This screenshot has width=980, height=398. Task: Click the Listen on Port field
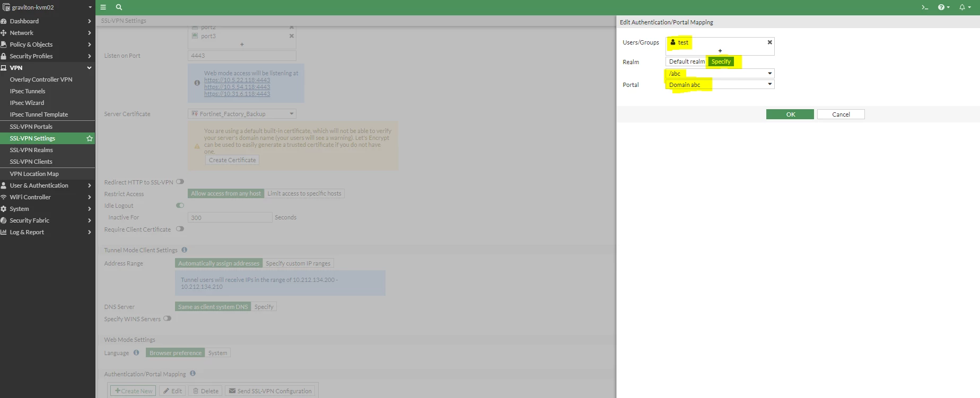[x=242, y=56]
